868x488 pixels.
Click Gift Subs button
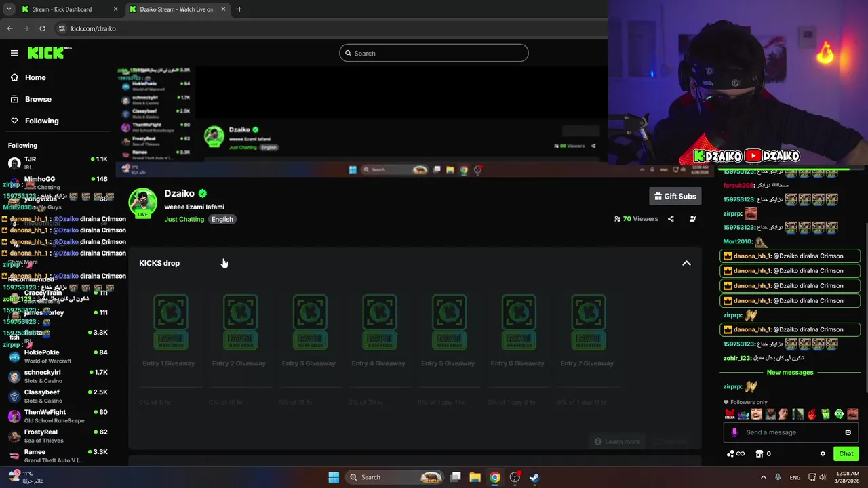coord(675,196)
